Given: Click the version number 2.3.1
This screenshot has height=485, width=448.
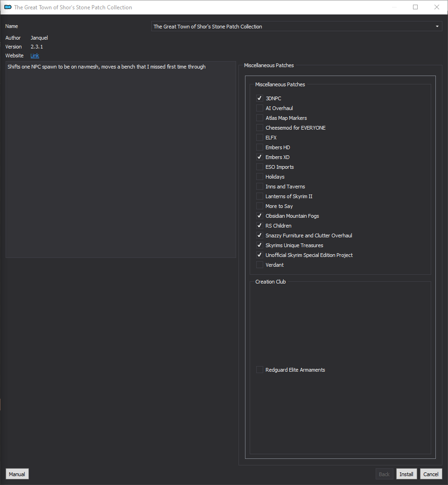Looking at the screenshot, I should [x=36, y=47].
